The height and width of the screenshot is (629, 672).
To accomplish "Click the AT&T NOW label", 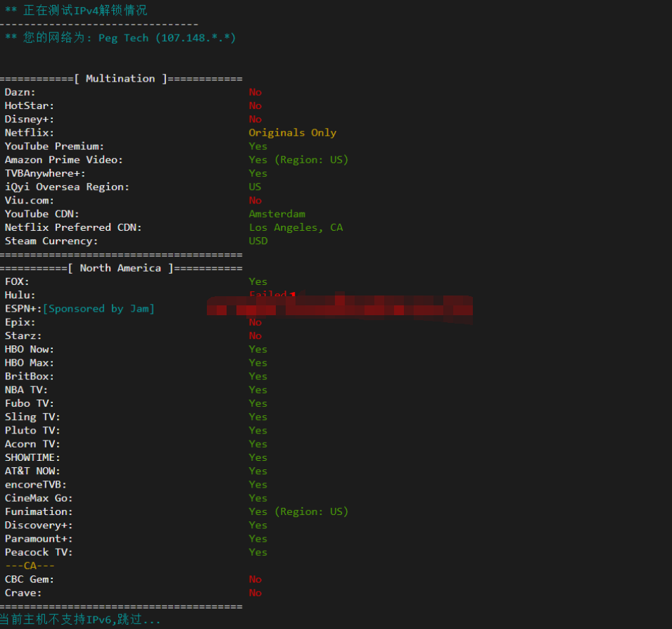I will tap(32, 471).
